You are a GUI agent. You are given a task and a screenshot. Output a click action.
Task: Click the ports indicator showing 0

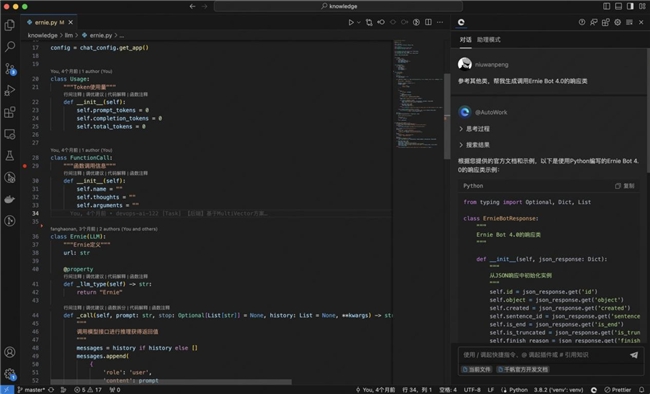pos(115,390)
